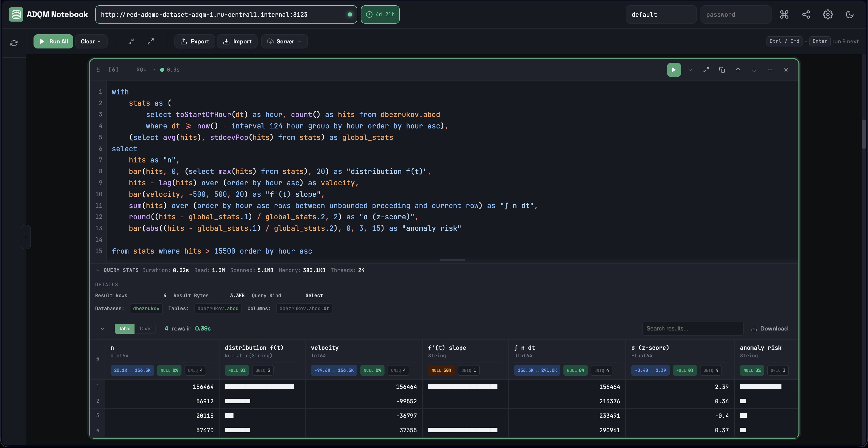Move cell up with arrow icon
Image resolution: width=868 pixels, height=448 pixels.
click(x=738, y=70)
